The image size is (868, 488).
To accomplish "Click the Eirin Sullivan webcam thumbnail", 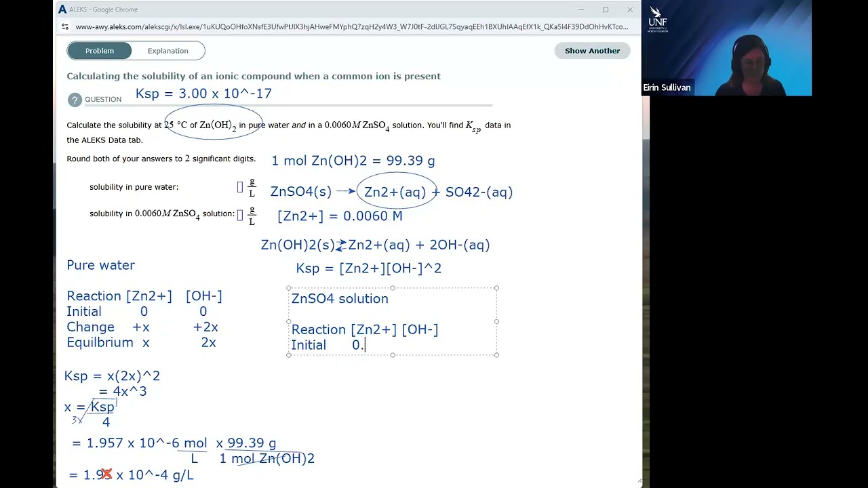I will coord(726,47).
